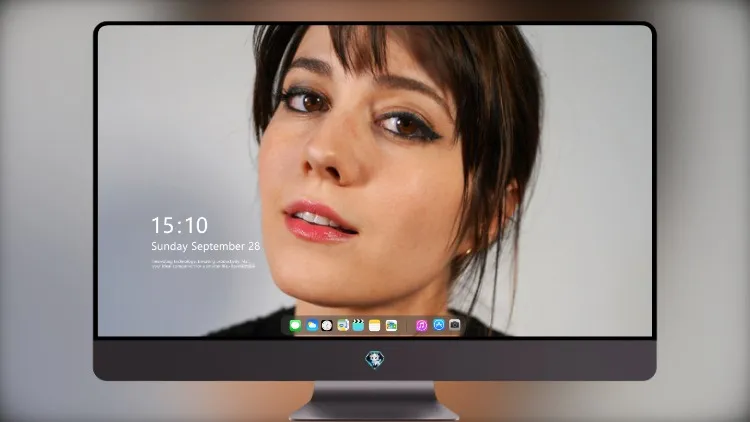The image size is (750, 422).
Task: Open the Notes app in the dock
Action: click(375, 325)
